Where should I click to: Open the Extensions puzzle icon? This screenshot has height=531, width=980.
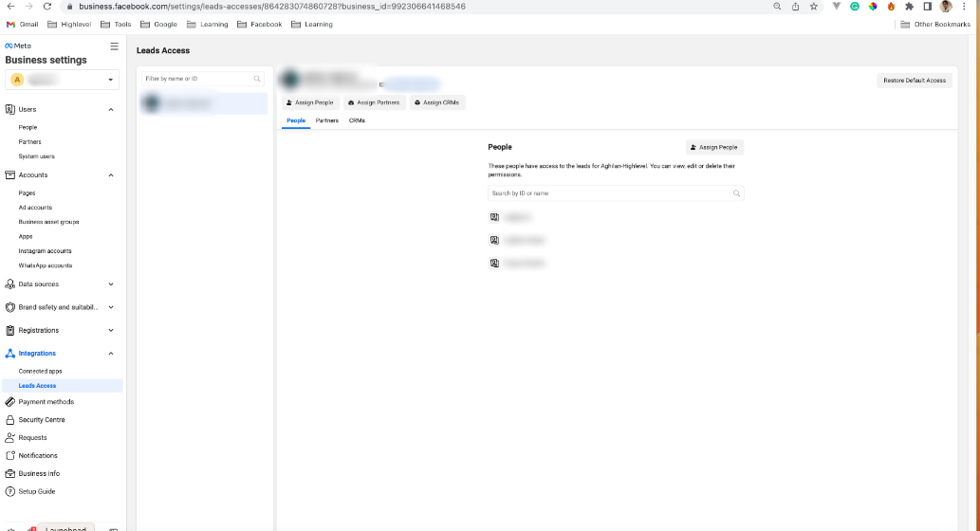click(x=910, y=7)
